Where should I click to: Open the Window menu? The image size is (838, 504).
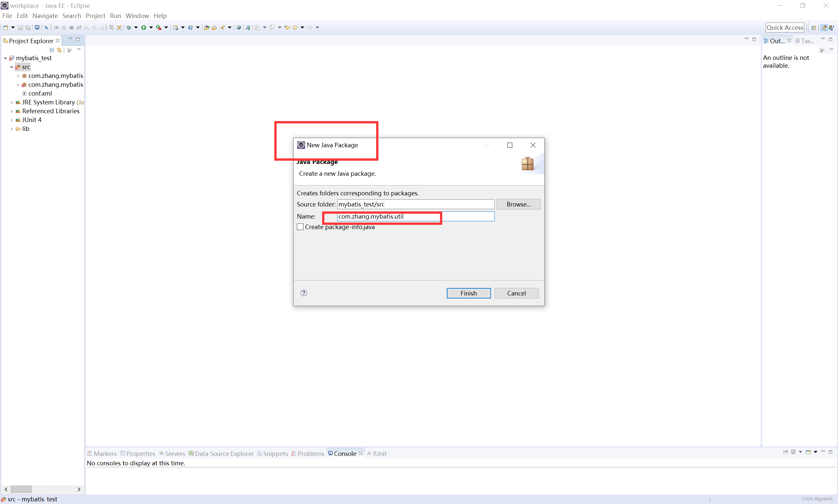tap(137, 16)
